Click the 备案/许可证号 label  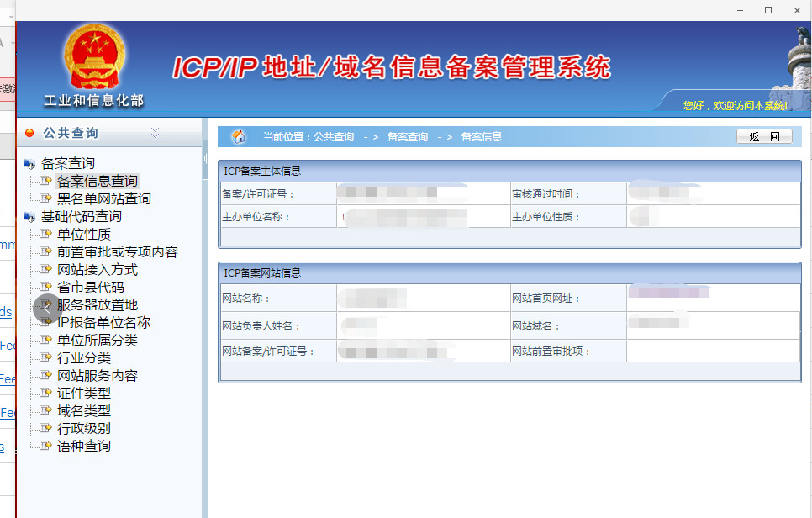click(x=258, y=194)
